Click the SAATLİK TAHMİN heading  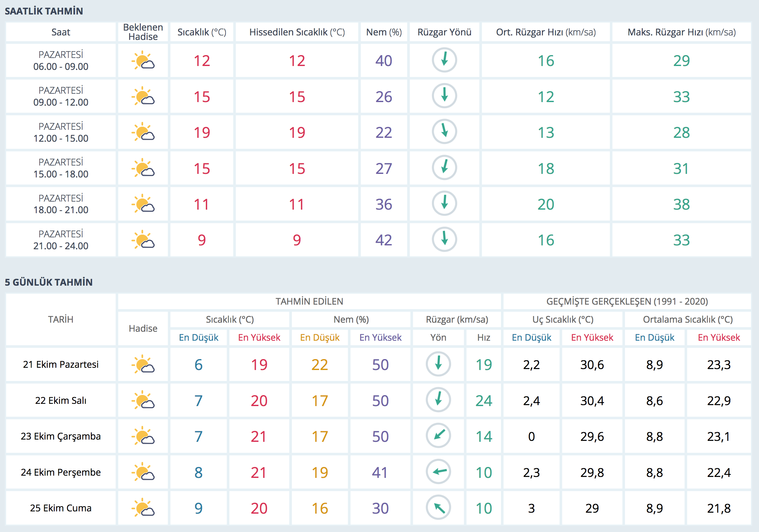pos(43,11)
